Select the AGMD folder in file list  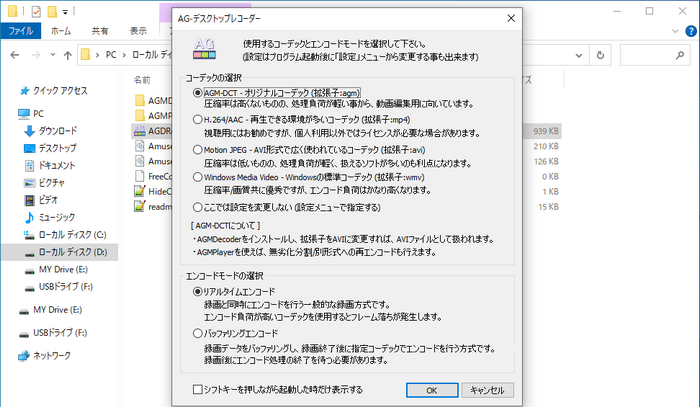click(x=153, y=101)
